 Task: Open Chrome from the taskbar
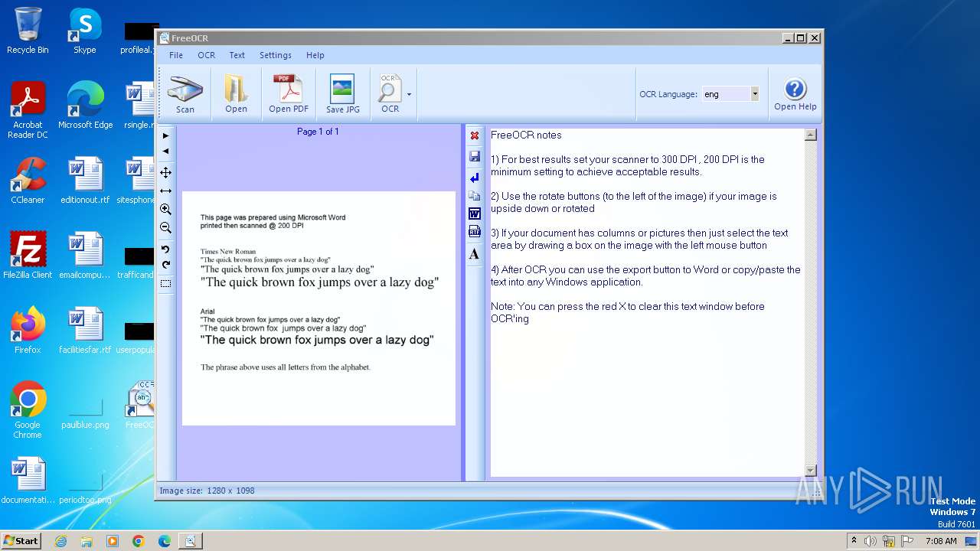[x=139, y=541]
